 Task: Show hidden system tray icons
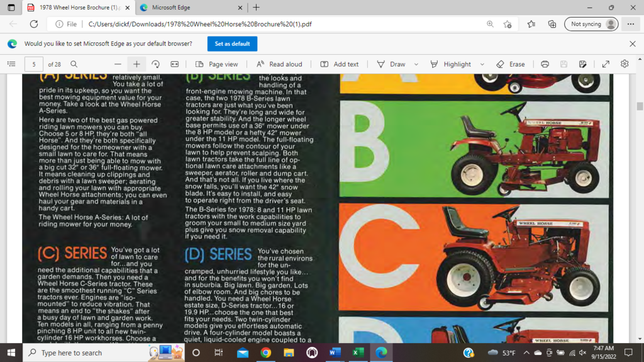tap(526, 353)
